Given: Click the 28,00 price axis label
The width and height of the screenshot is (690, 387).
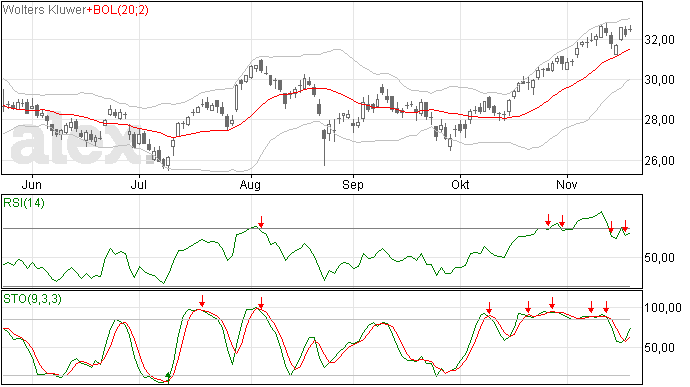Looking at the screenshot, I should coord(659,120).
